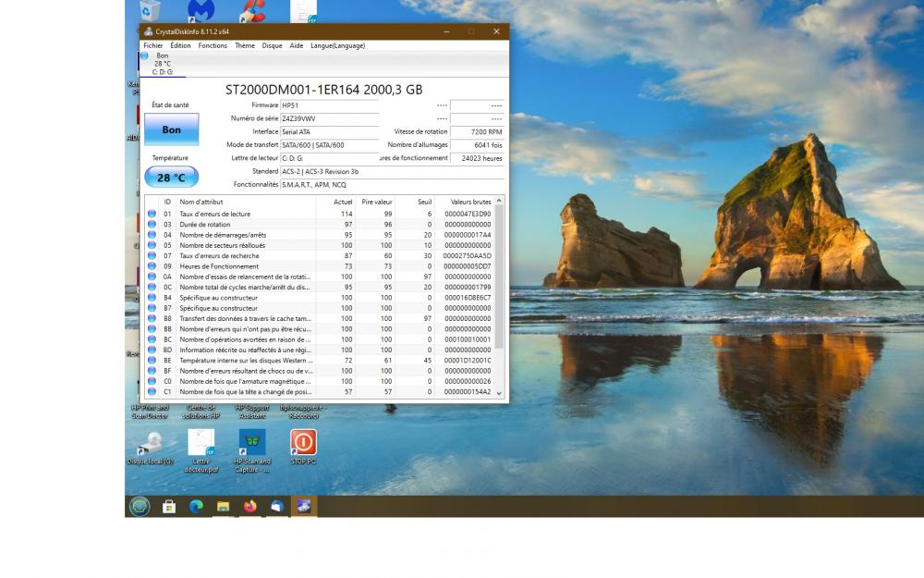The height and width of the screenshot is (578, 924).
Task: Click raw value 0000047E3D90
Action: 468,215
